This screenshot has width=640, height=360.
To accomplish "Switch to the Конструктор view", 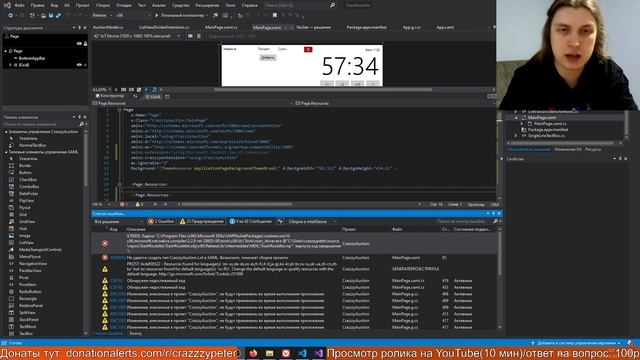I will point(110,96).
